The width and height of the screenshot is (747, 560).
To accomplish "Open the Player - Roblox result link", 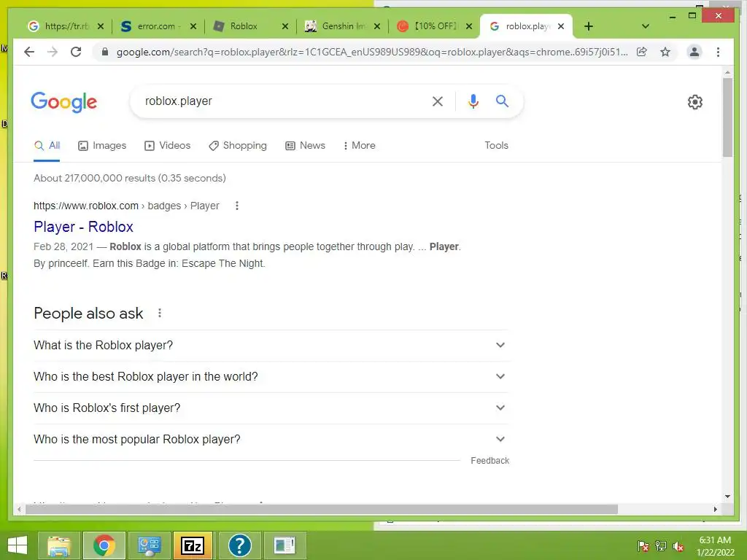I will click(83, 227).
